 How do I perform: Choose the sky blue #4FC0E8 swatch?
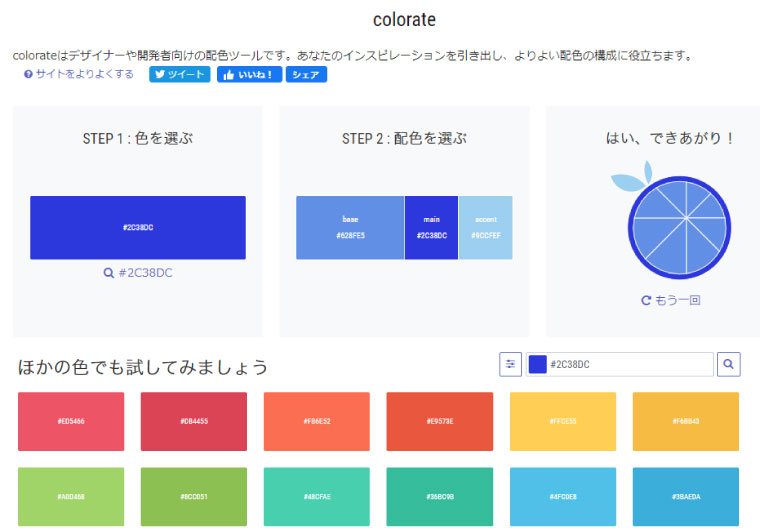coord(563,497)
